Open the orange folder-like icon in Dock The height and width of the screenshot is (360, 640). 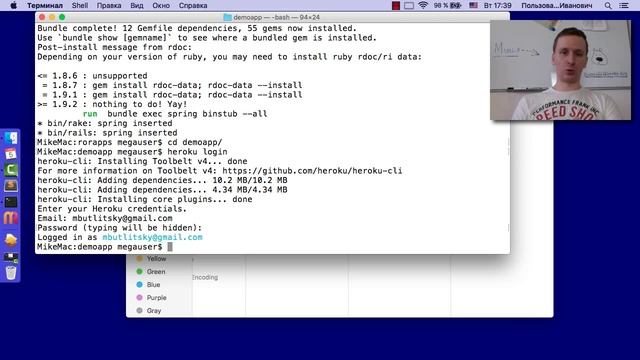(x=11, y=239)
